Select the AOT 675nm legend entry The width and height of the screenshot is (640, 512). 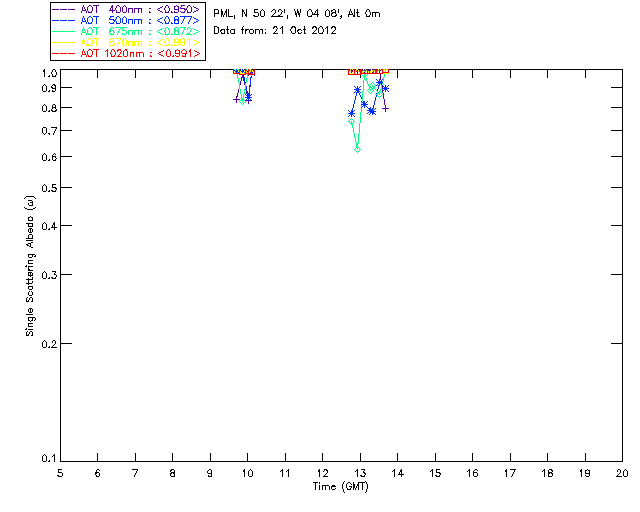127,31
